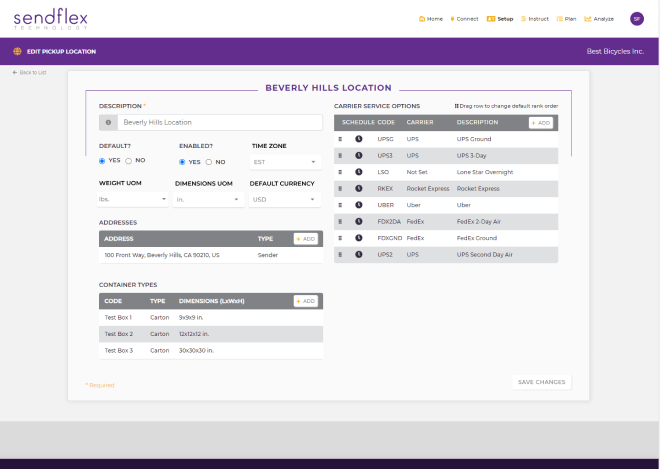
Task: Click the drag handle for FedEx Ground row
Action: (341, 238)
